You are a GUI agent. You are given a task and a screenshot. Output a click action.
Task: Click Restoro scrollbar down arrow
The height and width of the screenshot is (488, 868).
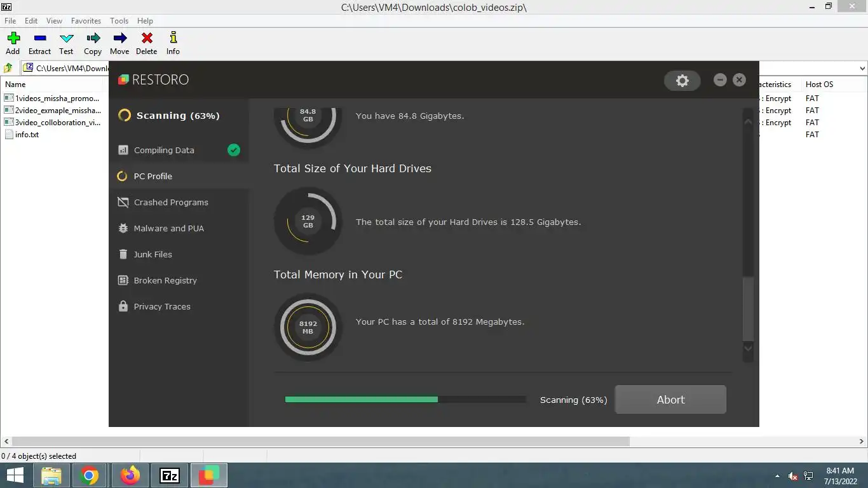pos(748,348)
